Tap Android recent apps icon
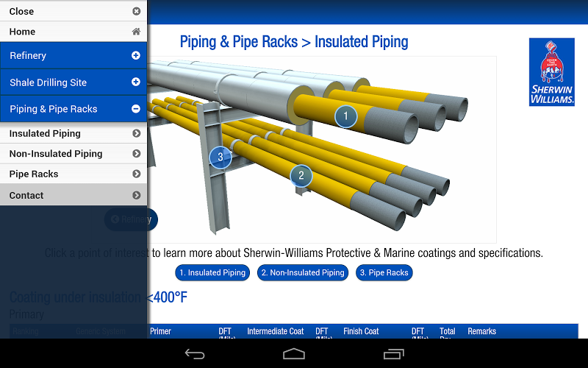Screen dimensions: 588x368 click(393, 354)
